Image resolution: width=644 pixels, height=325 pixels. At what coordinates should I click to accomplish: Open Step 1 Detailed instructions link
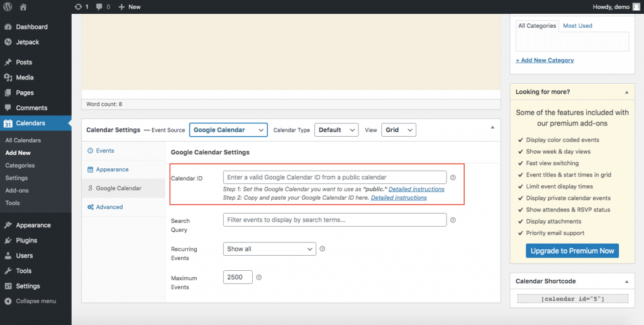416,189
